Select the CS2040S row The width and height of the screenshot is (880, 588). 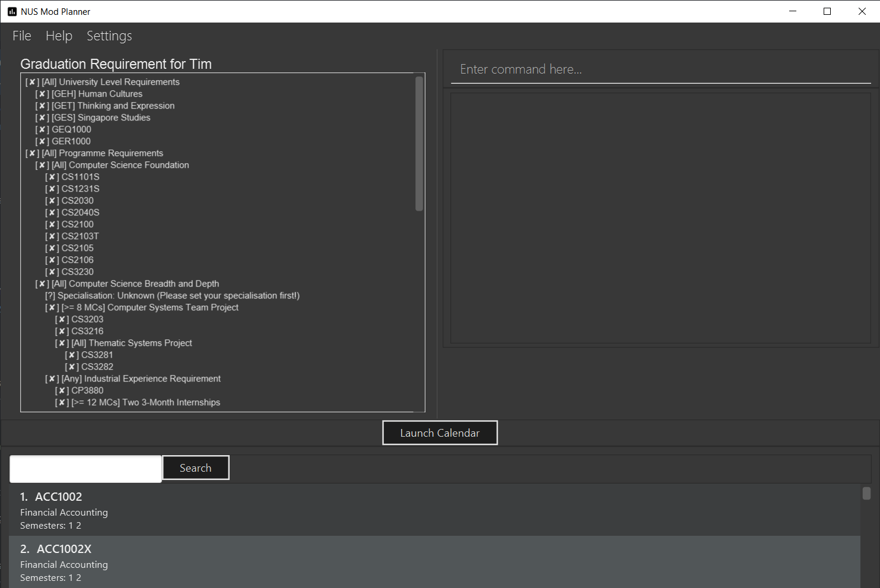72,212
